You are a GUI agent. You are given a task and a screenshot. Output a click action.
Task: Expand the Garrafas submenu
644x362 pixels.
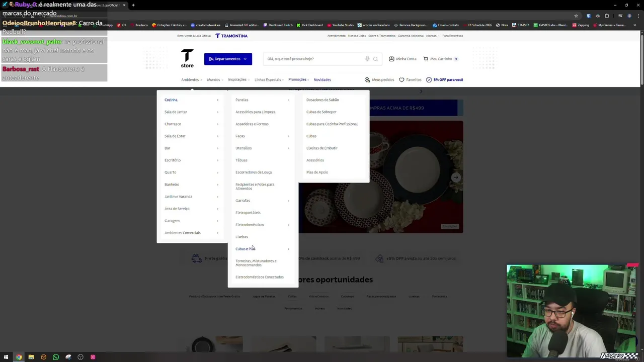[x=263, y=200]
